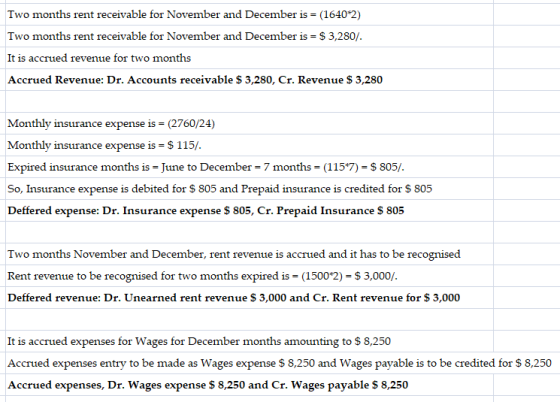Select the empty row above Wages accrued text
Viewport: 560px width, 402px height.
point(249,319)
